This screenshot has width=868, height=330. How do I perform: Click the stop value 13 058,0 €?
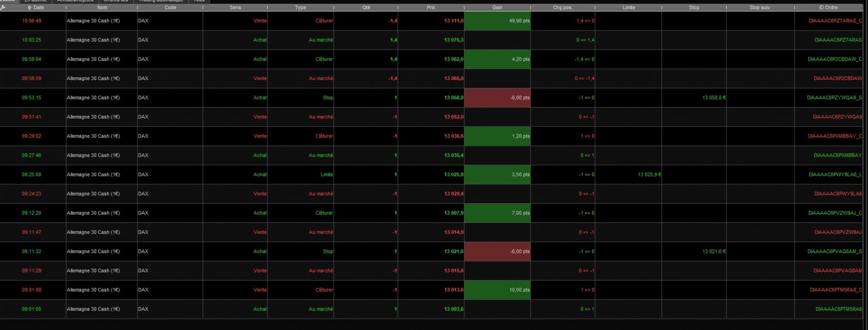pos(714,98)
